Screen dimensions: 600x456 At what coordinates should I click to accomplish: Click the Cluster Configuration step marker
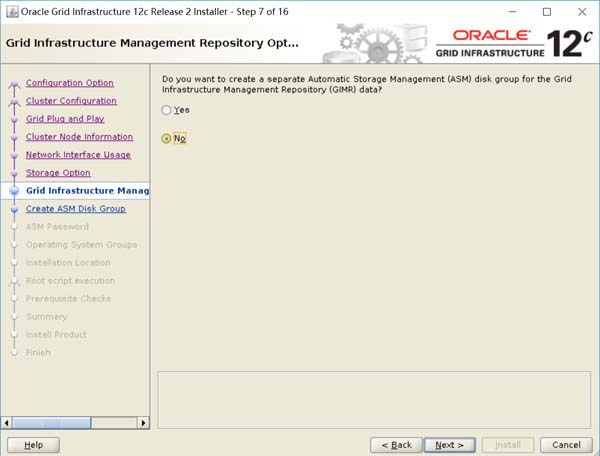point(15,102)
